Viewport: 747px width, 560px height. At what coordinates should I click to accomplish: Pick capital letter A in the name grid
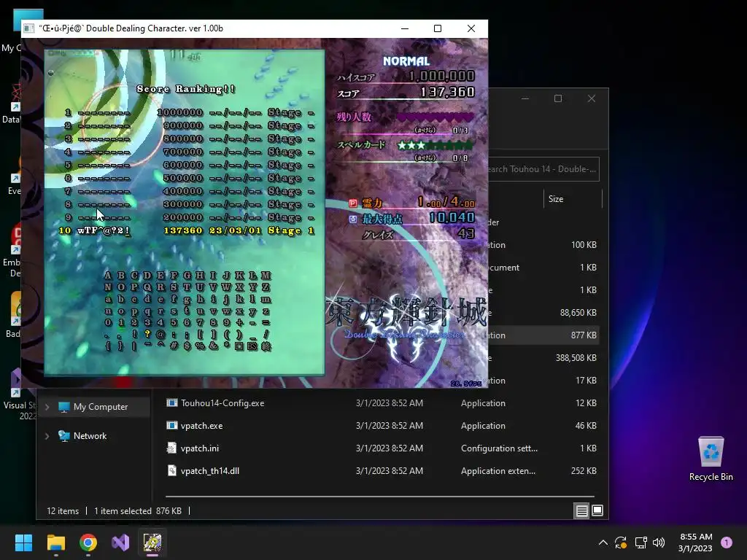108,275
